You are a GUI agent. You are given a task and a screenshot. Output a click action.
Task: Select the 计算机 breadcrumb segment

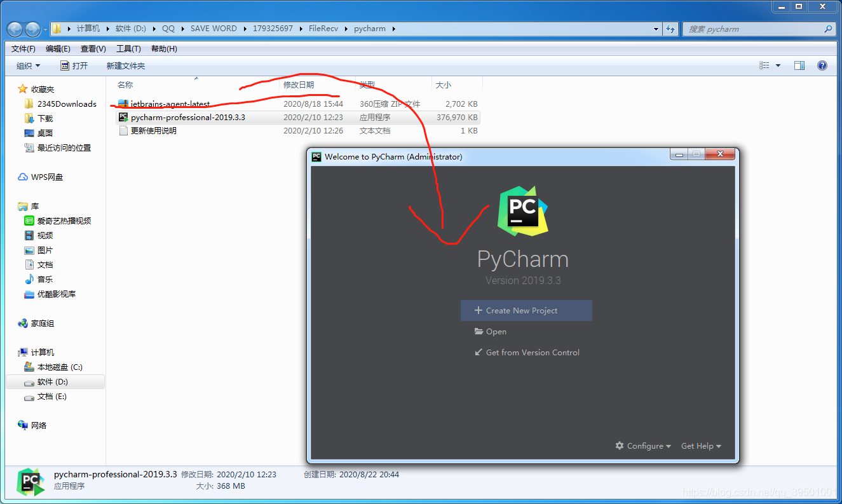88,29
